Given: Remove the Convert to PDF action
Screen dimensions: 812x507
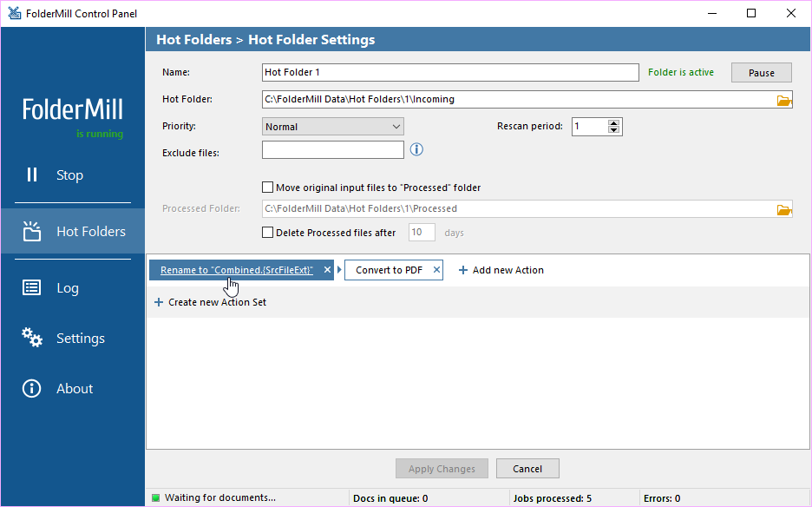Looking at the screenshot, I should pyautogui.click(x=436, y=270).
